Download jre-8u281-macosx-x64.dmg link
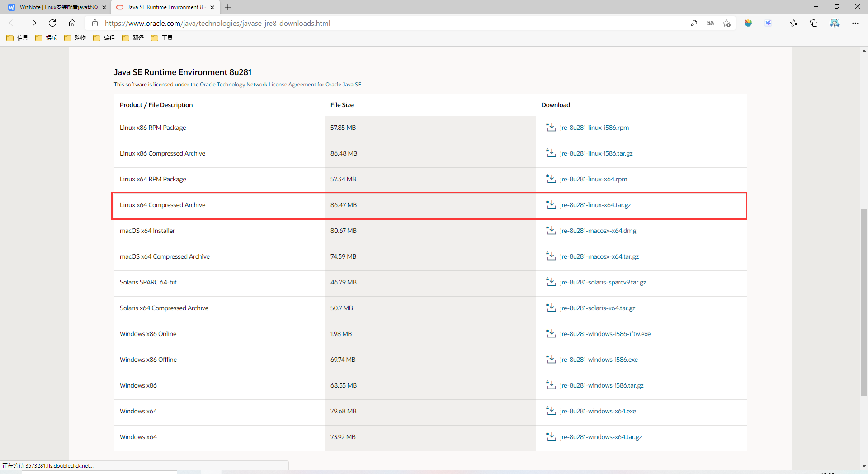This screenshot has width=868, height=474. point(598,231)
